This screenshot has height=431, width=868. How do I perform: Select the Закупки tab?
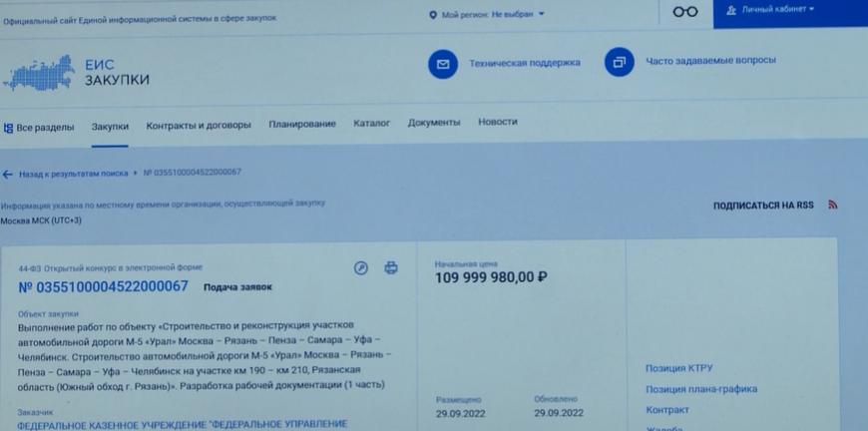(110, 126)
